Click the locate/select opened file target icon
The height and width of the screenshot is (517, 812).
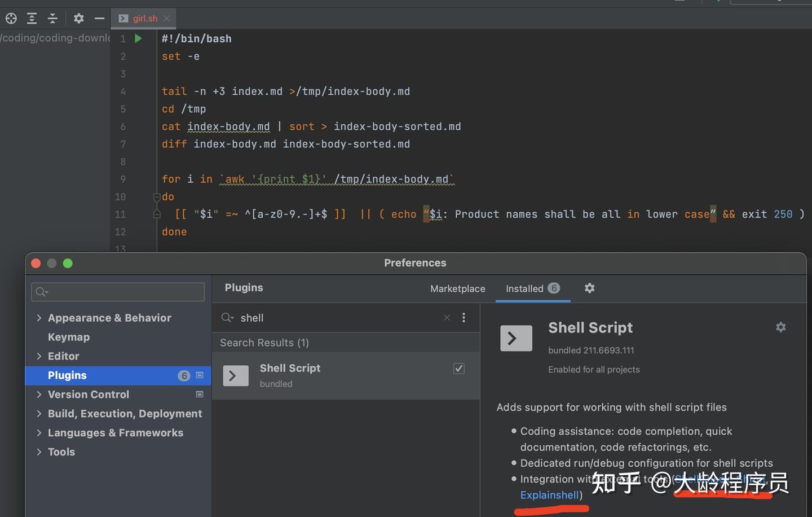tap(11, 19)
